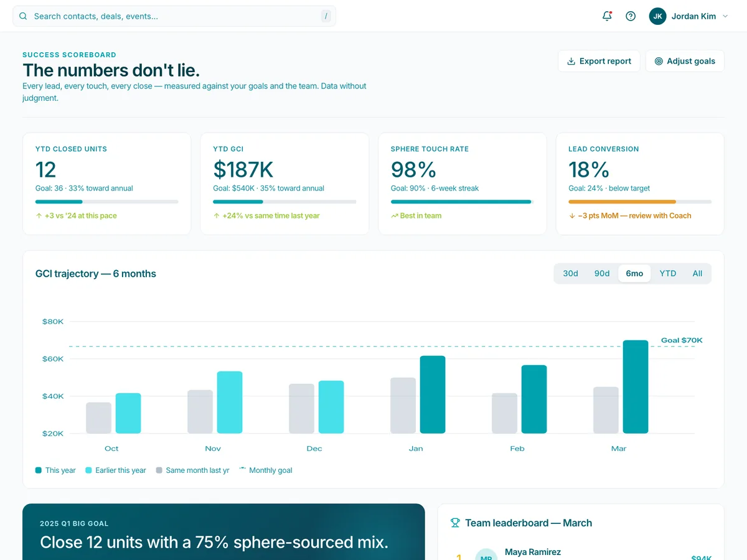
Task: Click the Oct gray last-year bar
Action: [98, 418]
